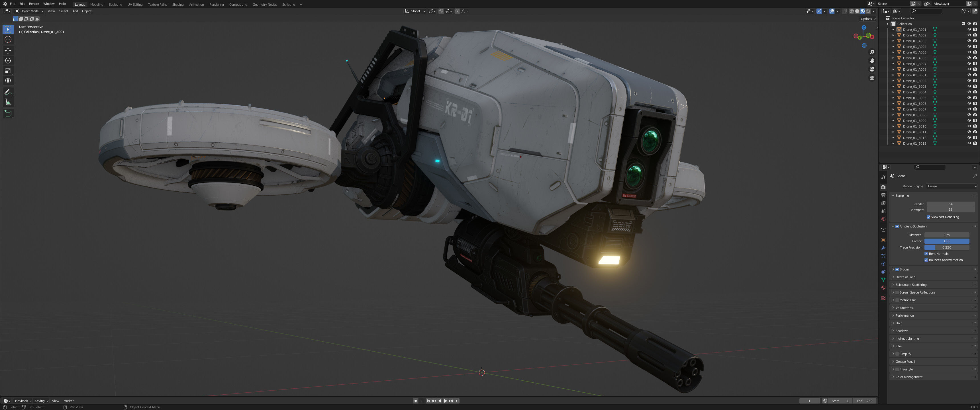The height and width of the screenshot is (410, 980).
Task: Hide Drone_01_A003 with its eye icon
Action: click(x=969, y=41)
